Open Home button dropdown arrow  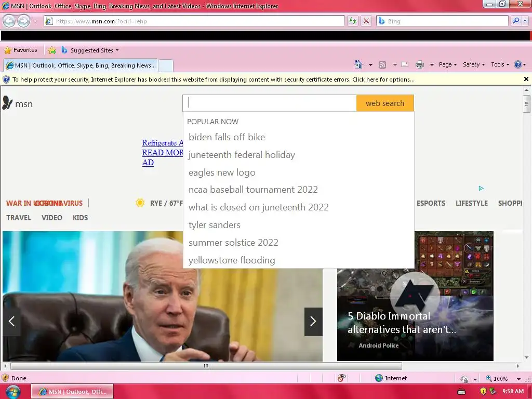point(370,64)
